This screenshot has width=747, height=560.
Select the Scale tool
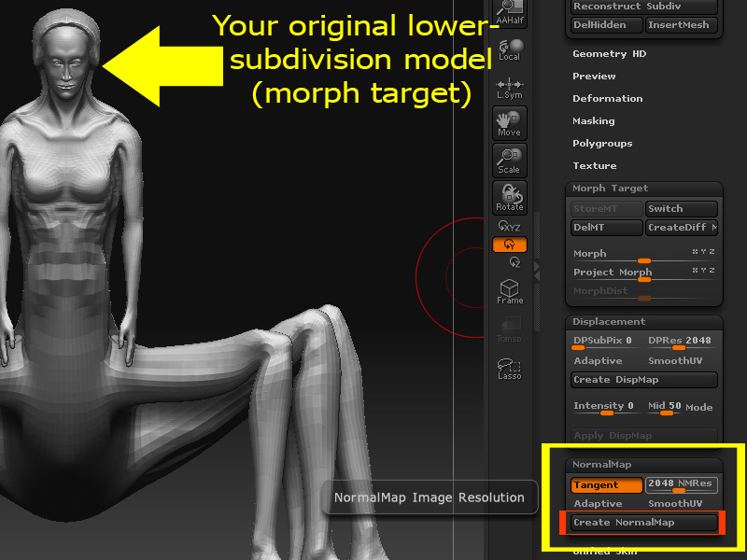[x=509, y=161]
